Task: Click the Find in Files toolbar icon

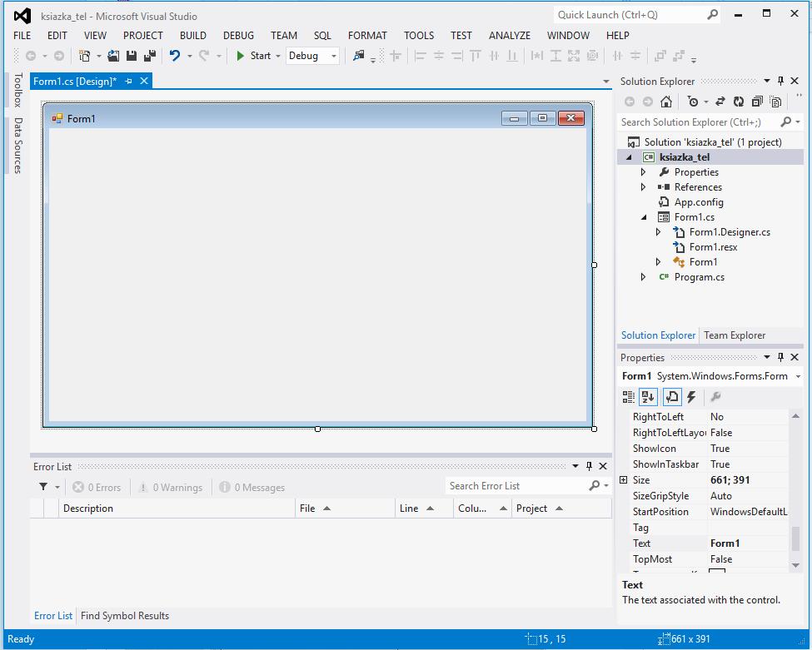Action: [358, 56]
